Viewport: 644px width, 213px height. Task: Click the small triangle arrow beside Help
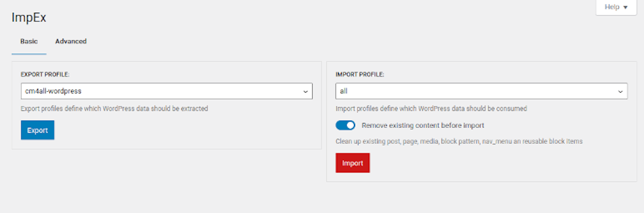625,8
